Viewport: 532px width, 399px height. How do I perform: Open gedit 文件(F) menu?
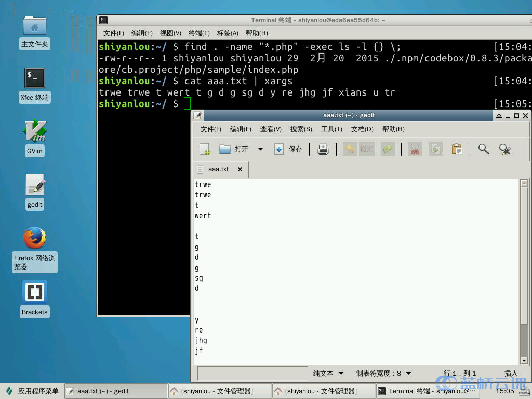(x=211, y=129)
